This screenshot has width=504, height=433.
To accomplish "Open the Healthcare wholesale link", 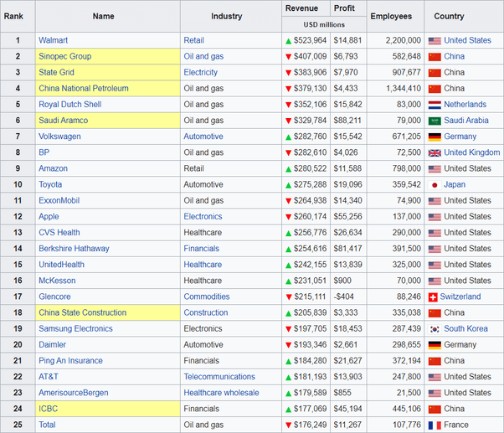I will pyautogui.click(x=221, y=393).
